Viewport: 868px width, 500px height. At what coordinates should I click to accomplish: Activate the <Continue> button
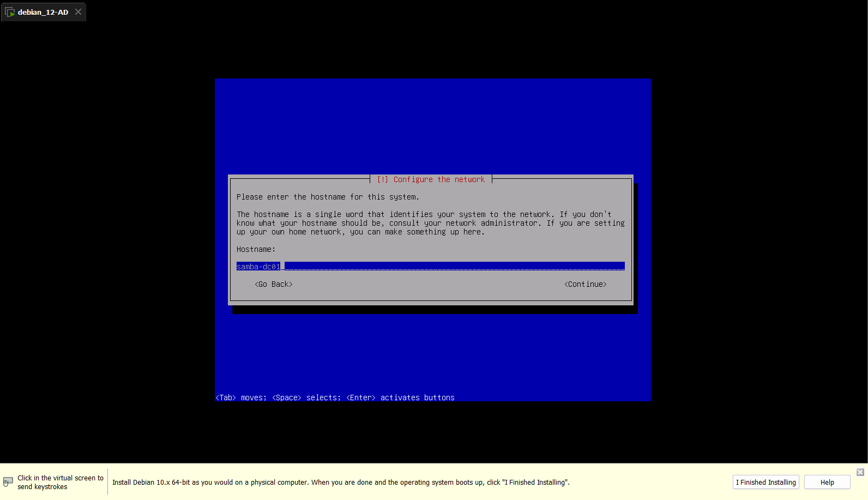click(x=586, y=284)
